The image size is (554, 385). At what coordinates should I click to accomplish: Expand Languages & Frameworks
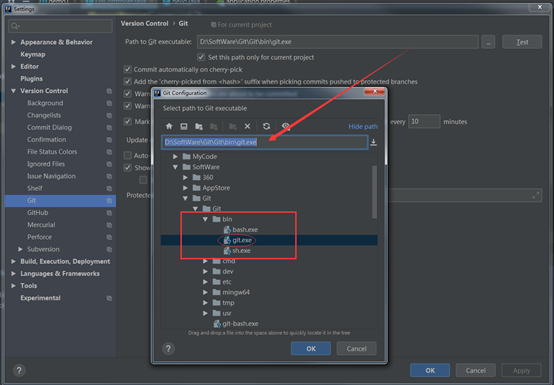(13, 274)
